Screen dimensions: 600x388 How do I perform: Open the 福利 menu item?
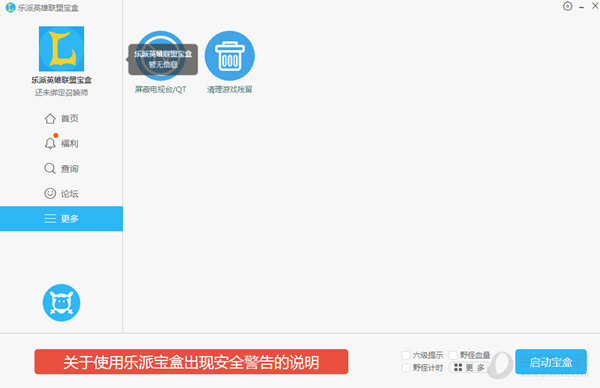(x=61, y=143)
